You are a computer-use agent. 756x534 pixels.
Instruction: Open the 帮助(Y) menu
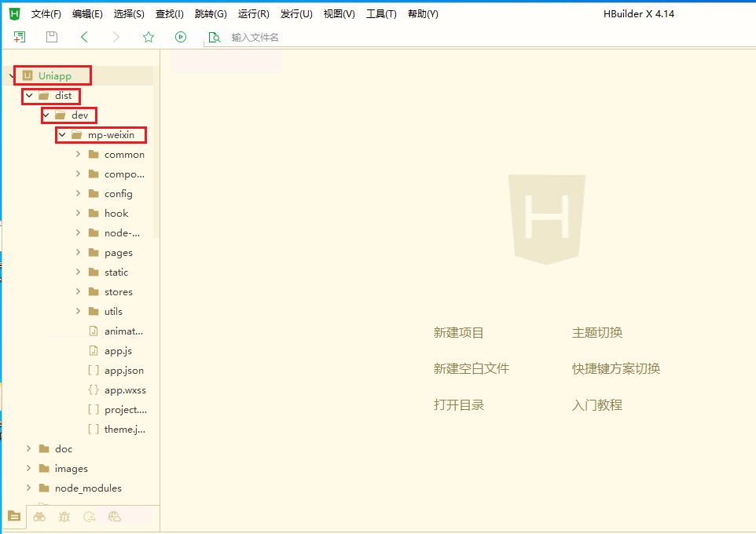(x=423, y=14)
